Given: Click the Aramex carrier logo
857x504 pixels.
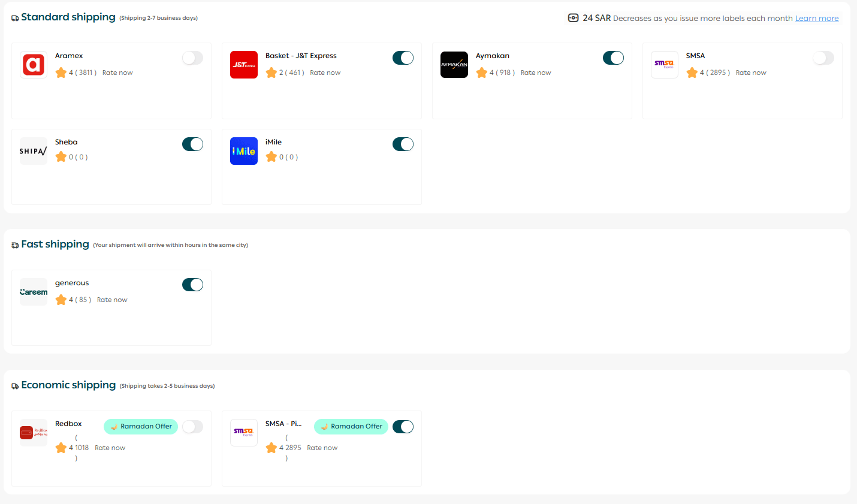Looking at the screenshot, I should tap(34, 65).
